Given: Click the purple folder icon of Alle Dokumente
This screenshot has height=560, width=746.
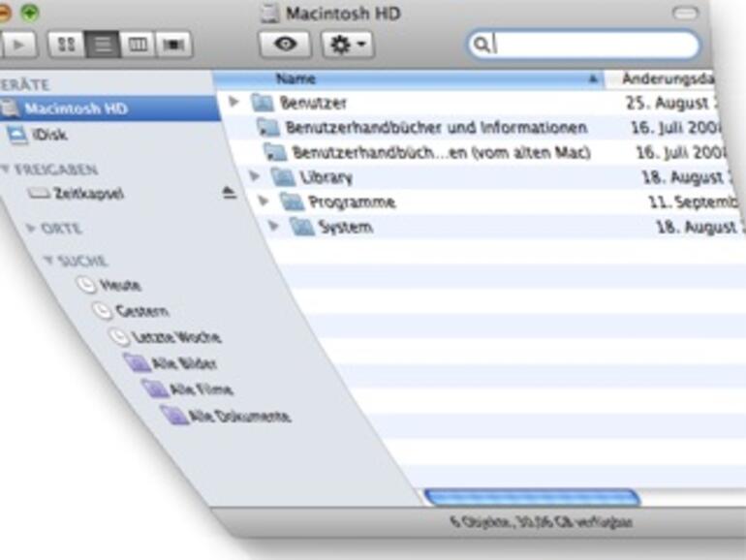Looking at the screenshot, I should click(173, 415).
